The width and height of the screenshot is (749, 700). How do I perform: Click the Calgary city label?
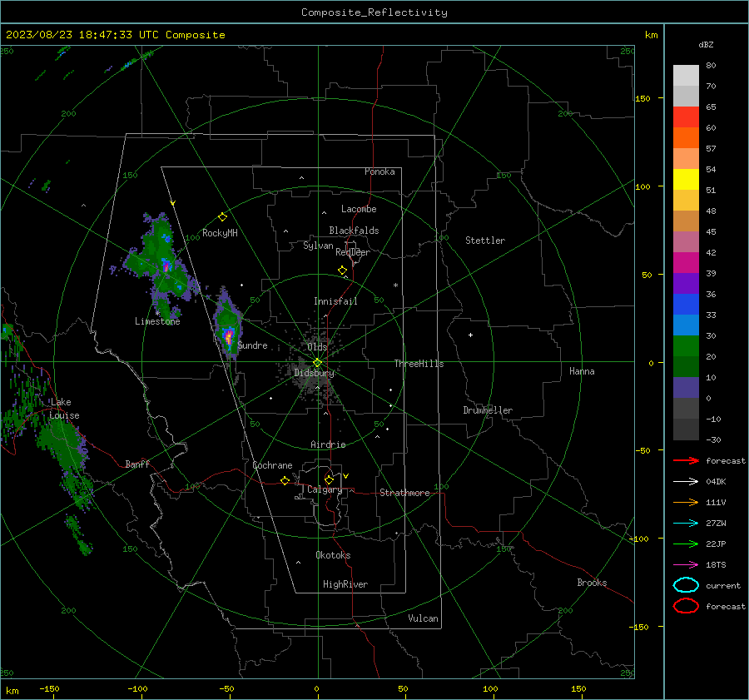point(325,489)
